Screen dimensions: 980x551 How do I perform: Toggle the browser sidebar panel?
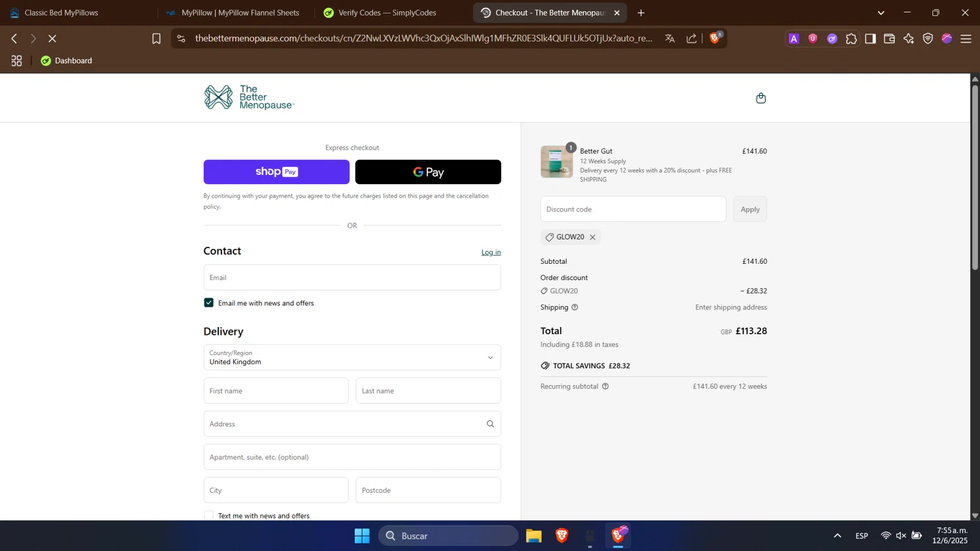[x=870, y=39]
